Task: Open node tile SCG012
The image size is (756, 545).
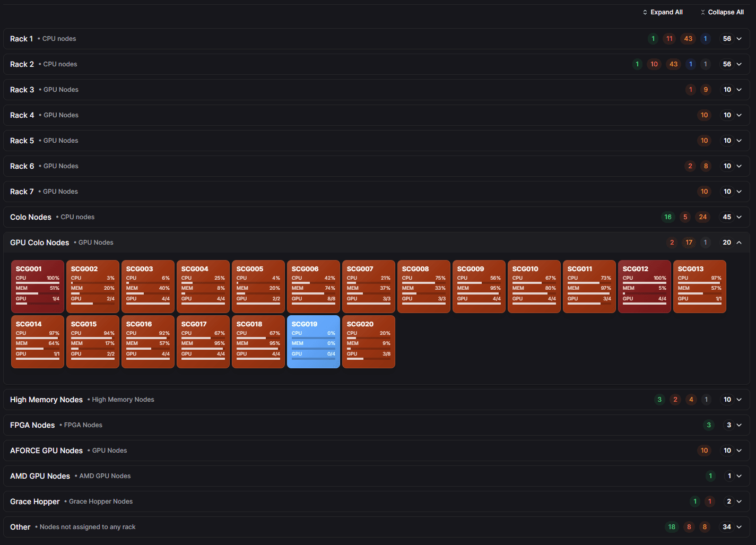Action: (x=644, y=286)
